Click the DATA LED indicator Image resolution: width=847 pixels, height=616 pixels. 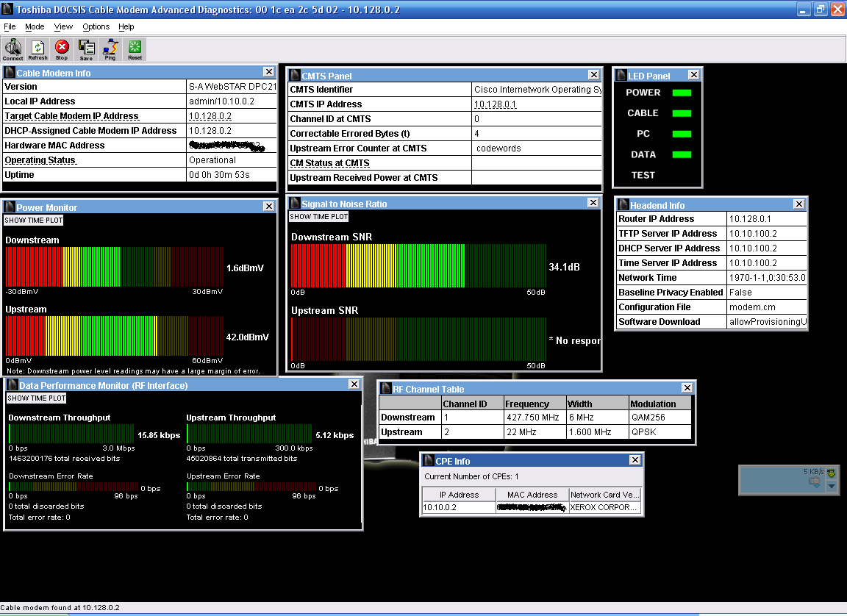pos(682,155)
